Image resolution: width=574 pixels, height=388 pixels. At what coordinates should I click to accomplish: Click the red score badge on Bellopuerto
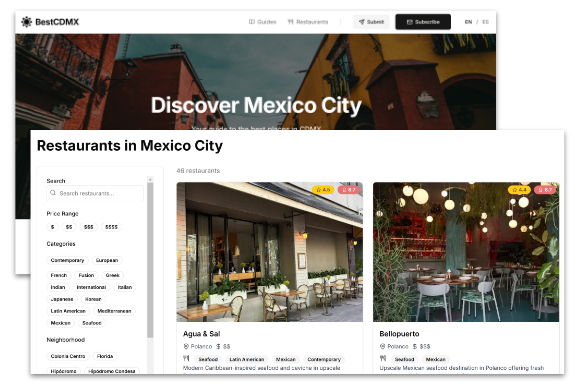(545, 190)
